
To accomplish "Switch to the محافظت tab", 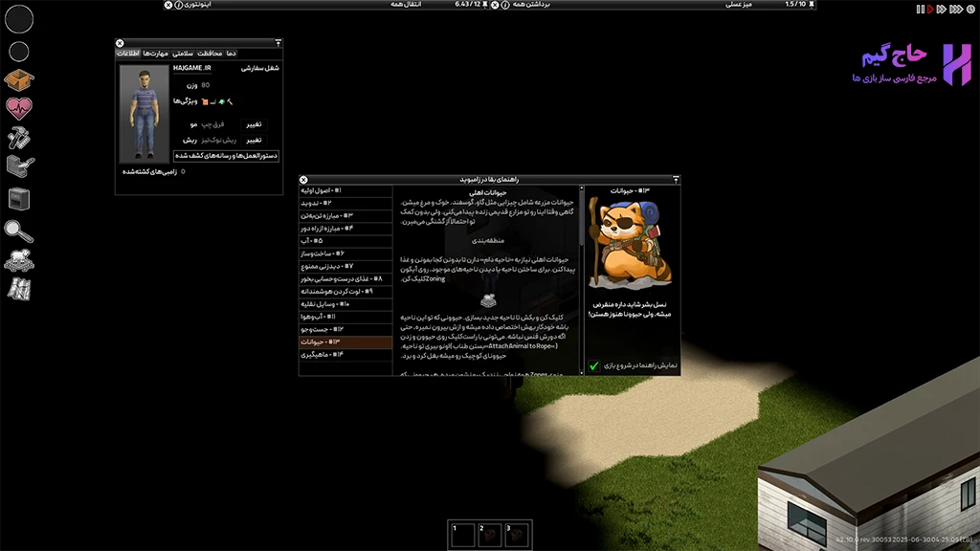I will 210,54.
